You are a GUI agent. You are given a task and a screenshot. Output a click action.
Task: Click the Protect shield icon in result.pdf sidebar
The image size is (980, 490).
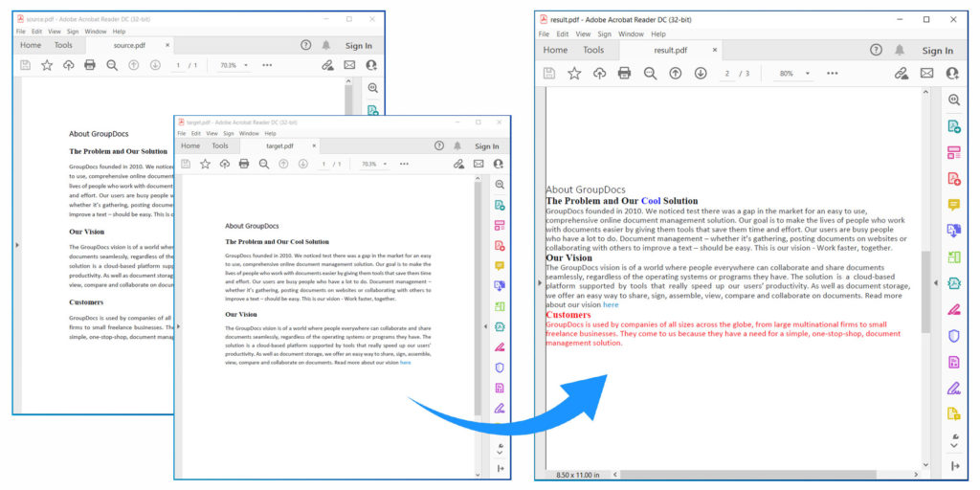[953, 336]
